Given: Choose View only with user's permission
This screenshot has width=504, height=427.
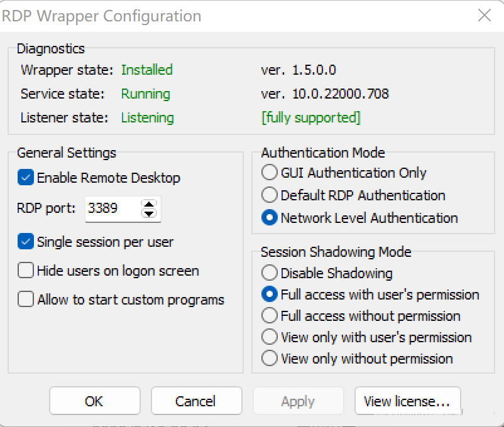Looking at the screenshot, I should (x=270, y=337).
